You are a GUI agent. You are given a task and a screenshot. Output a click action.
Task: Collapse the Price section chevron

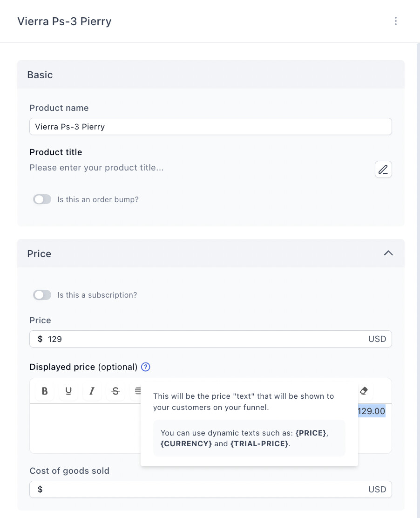pos(388,253)
